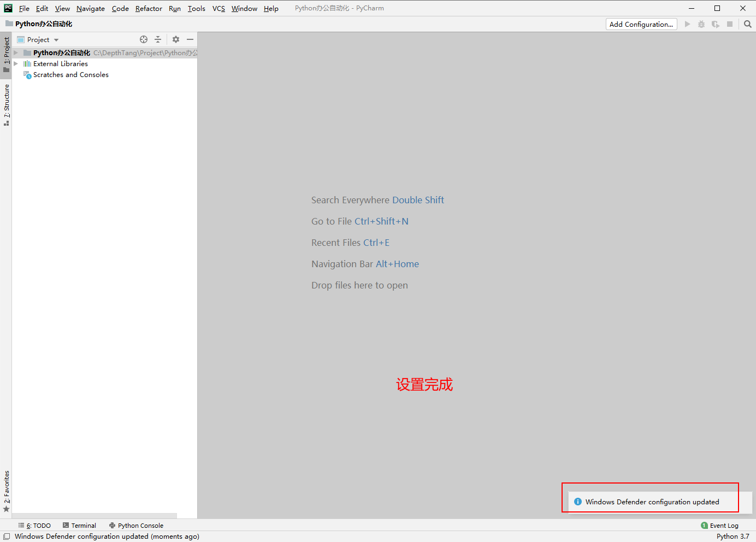
Task: Open the Help menu
Action: tap(271, 8)
